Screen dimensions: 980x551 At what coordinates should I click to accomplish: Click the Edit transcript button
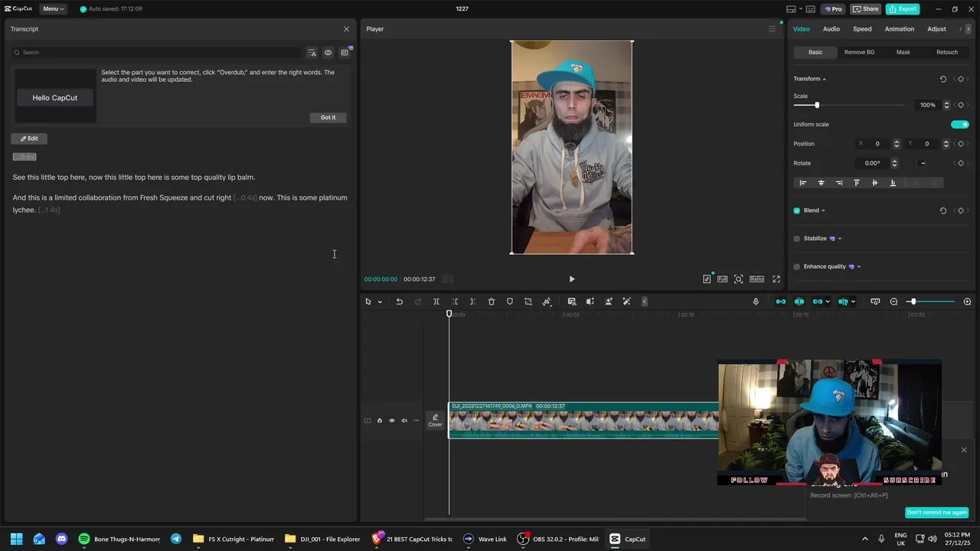(x=29, y=139)
